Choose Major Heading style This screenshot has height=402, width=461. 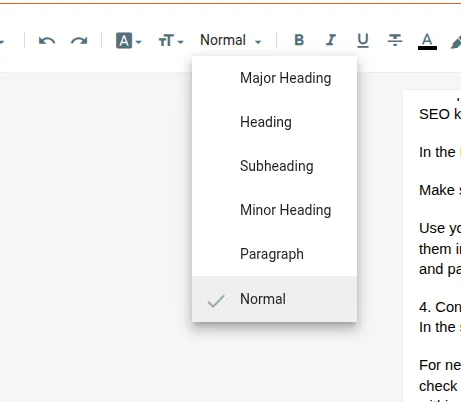click(274, 78)
